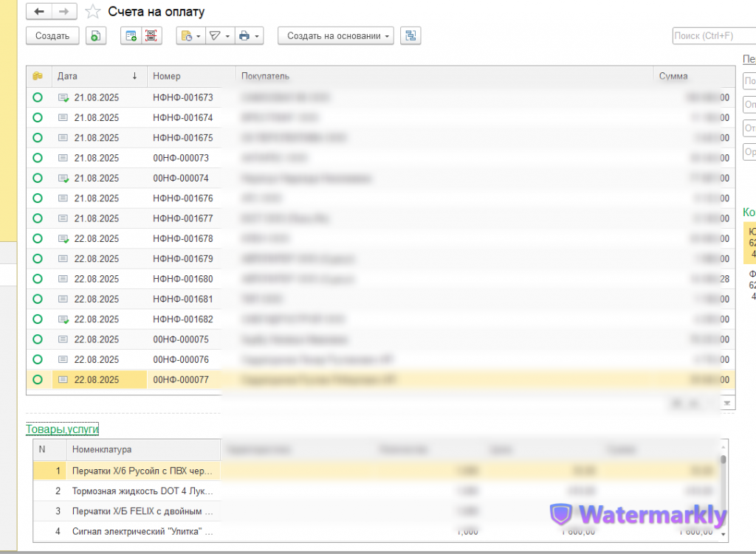Click the Сумма column header

[694, 76]
